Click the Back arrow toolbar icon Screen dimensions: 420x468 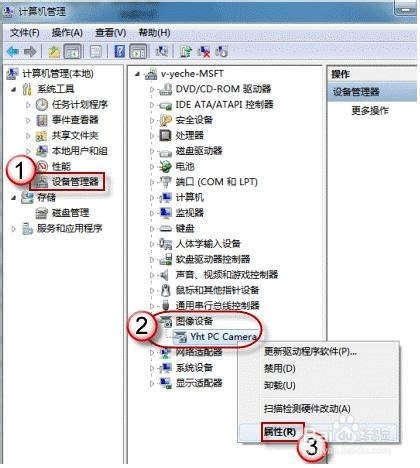coord(13,51)
